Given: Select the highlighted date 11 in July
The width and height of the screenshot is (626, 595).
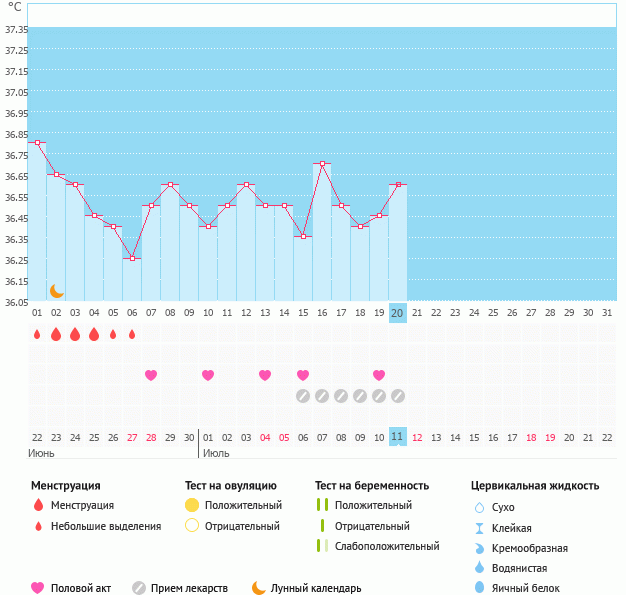Looking at the screenshot, I should 398,437.
